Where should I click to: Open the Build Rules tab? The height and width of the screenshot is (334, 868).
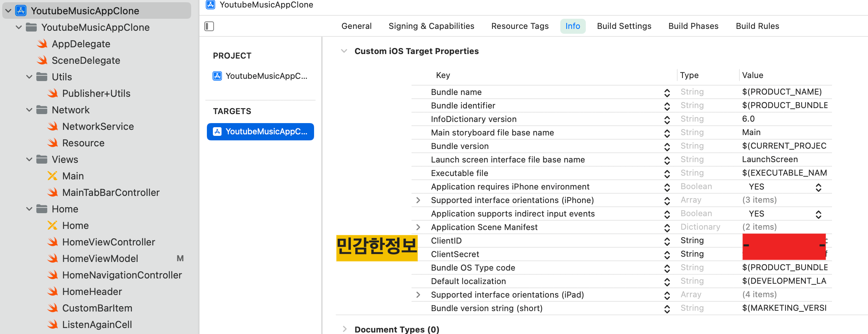[757, 26]
